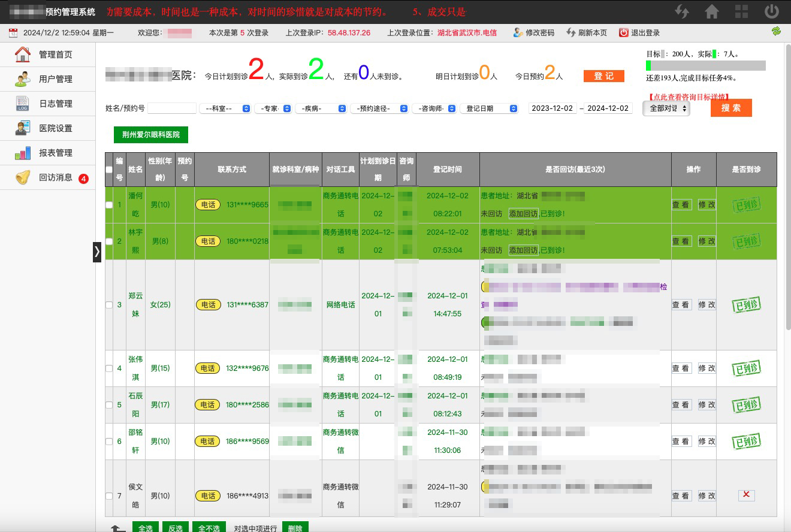This screenshot has height=532, width=791.
Task: Click the red badge showing 4
Action: [x=83, y=179]
